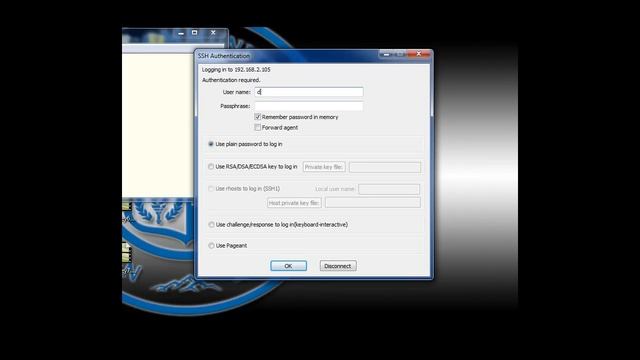Click the Disconnect button
This screenshot has width=640, height=360.
pyautogui.click(x=338, y=266)
